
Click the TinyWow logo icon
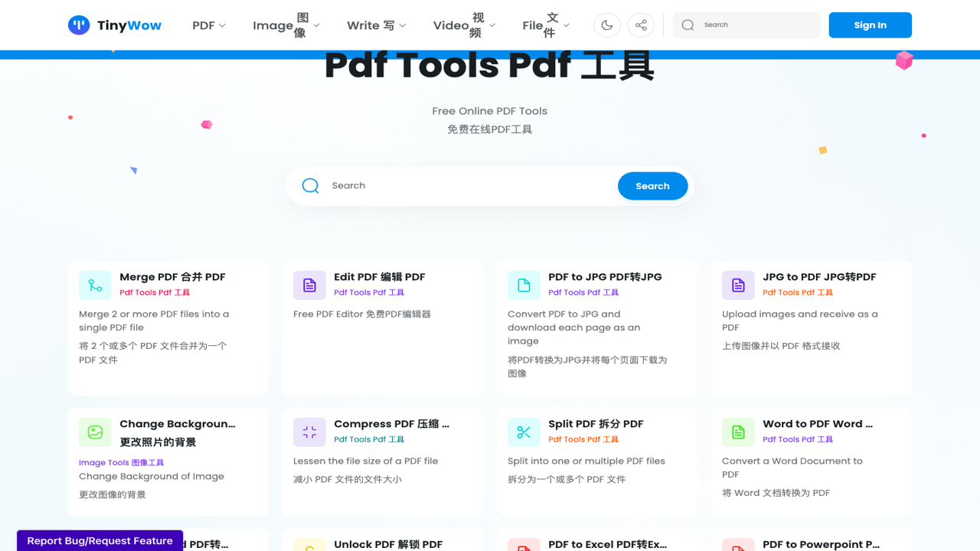tap(79, 25)
